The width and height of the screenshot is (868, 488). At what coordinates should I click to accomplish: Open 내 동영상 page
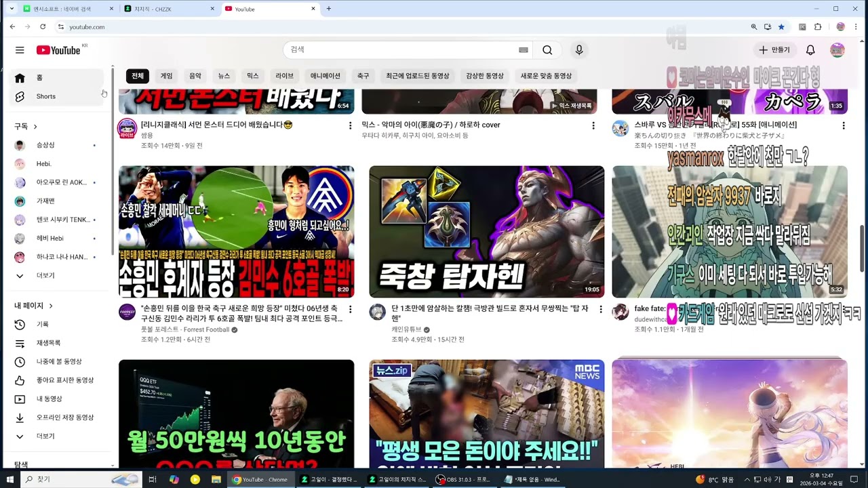(x=57, y=399)
